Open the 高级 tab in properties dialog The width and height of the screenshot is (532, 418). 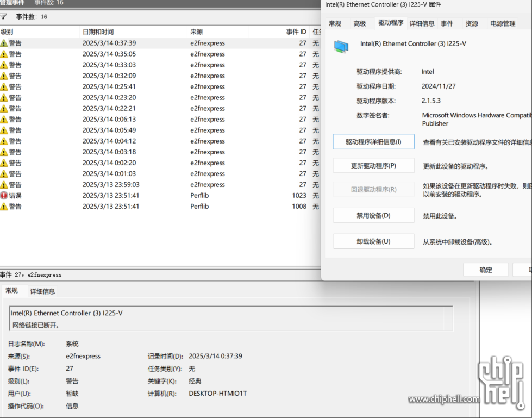(360, 23)
